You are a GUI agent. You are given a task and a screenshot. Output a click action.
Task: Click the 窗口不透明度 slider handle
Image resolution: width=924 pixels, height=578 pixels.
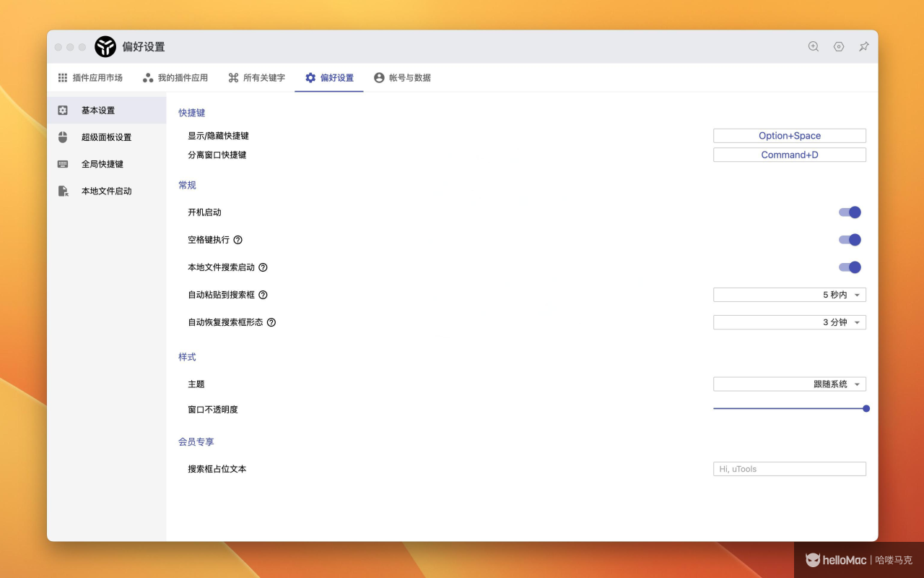click(866, 409)
